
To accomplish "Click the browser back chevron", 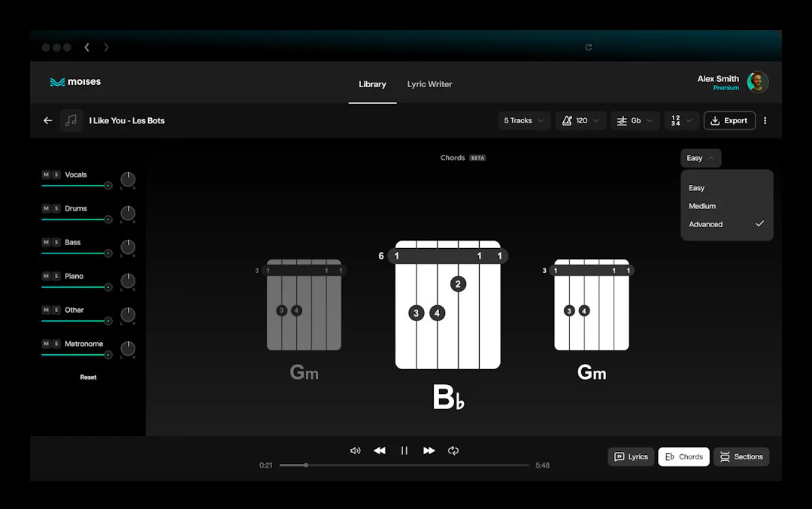I will pos(87,47).
